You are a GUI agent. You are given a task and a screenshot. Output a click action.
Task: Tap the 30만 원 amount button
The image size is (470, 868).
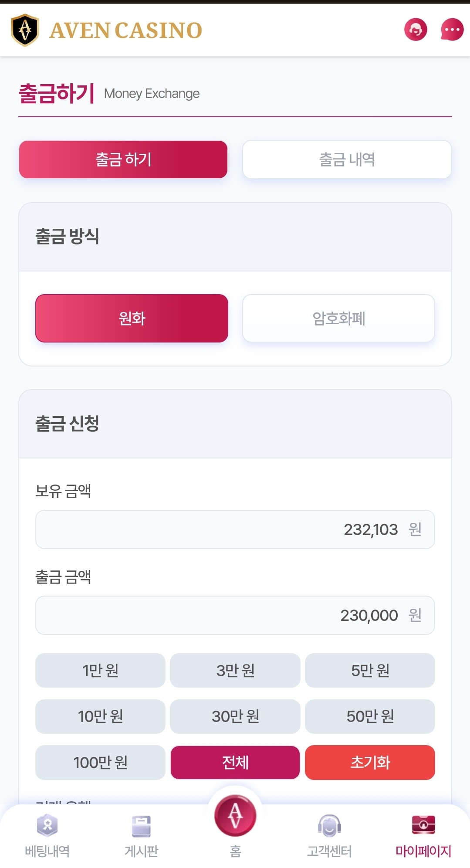coord(235,716)
